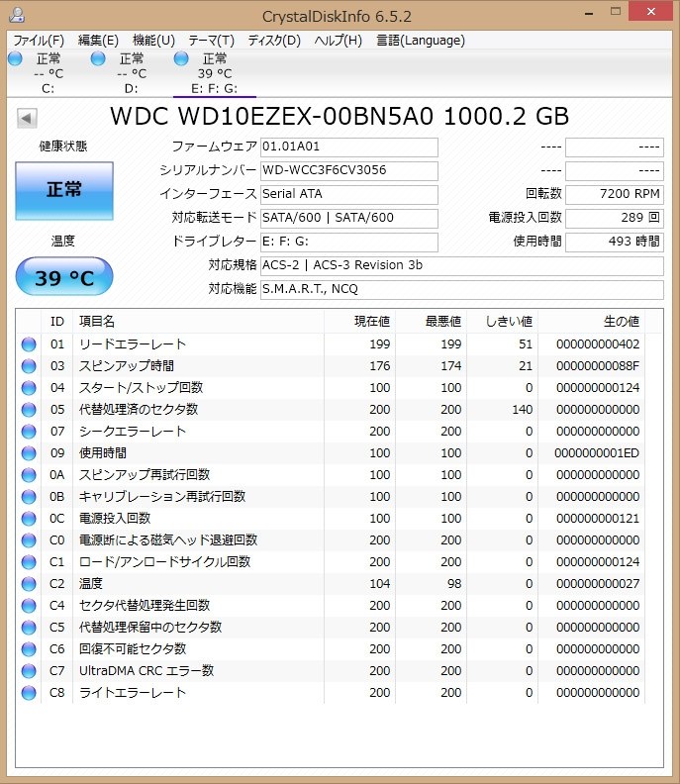
Task: Click status dot for ID C2 温度 row
Action: [29, 583]
